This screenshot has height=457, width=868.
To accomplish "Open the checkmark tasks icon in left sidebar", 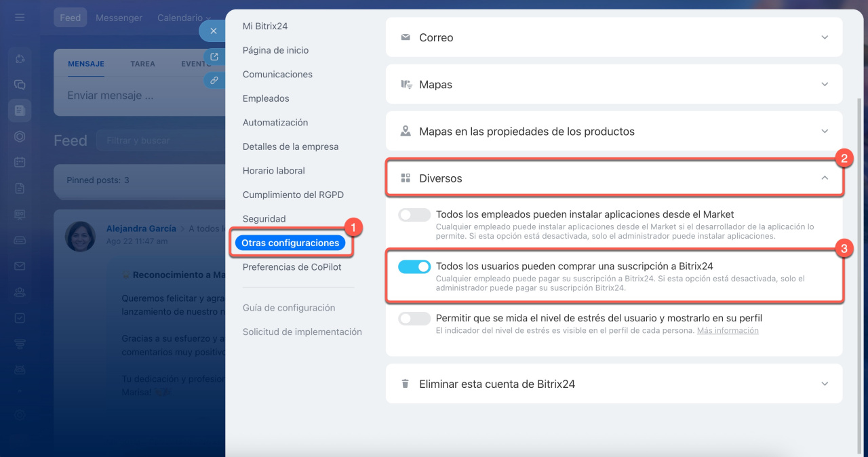I will tap(20, 317).
